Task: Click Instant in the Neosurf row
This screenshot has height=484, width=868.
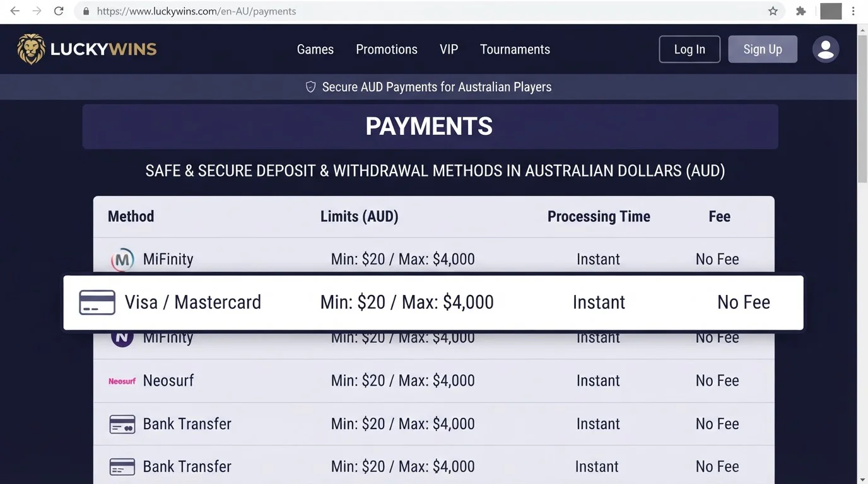Action: (x=598, y=381)
